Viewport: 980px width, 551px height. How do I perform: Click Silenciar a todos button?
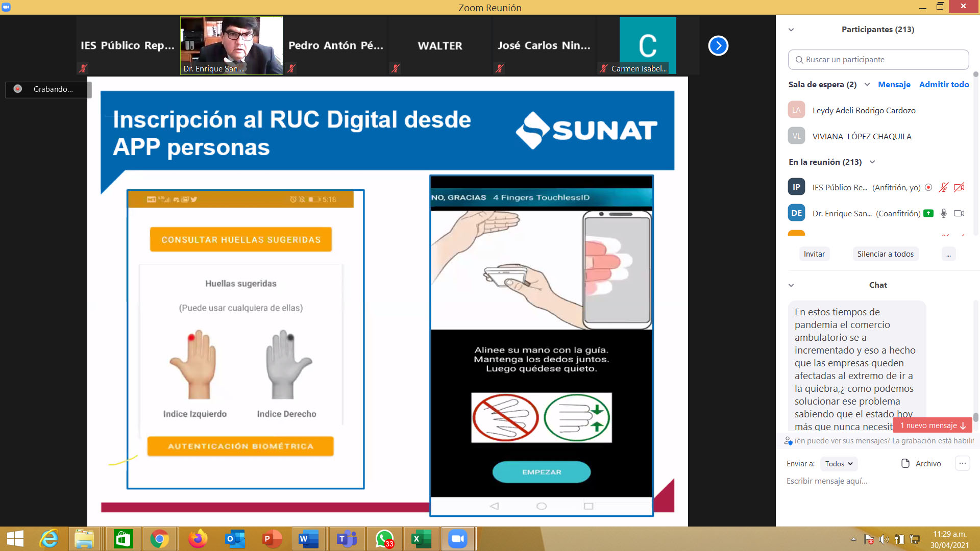click(x=885, y=254)
